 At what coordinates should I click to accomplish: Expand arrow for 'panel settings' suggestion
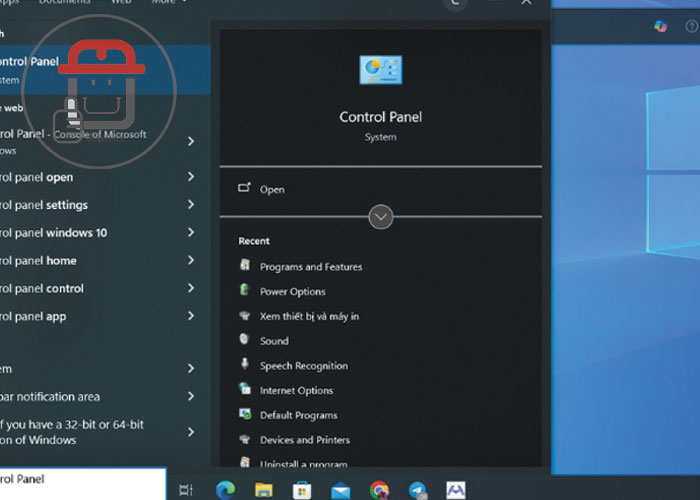click(191, 204)
